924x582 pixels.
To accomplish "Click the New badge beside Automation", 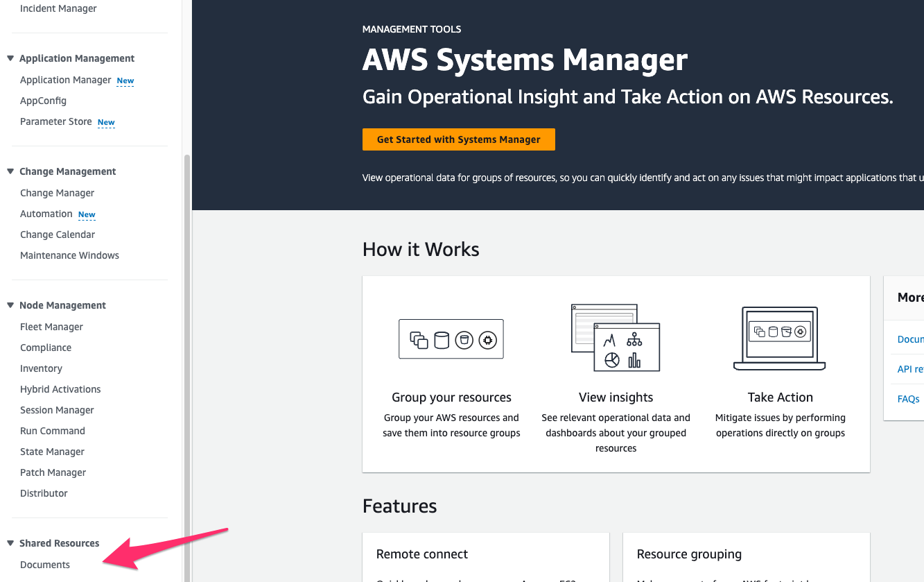I will (x=87, y=214).
